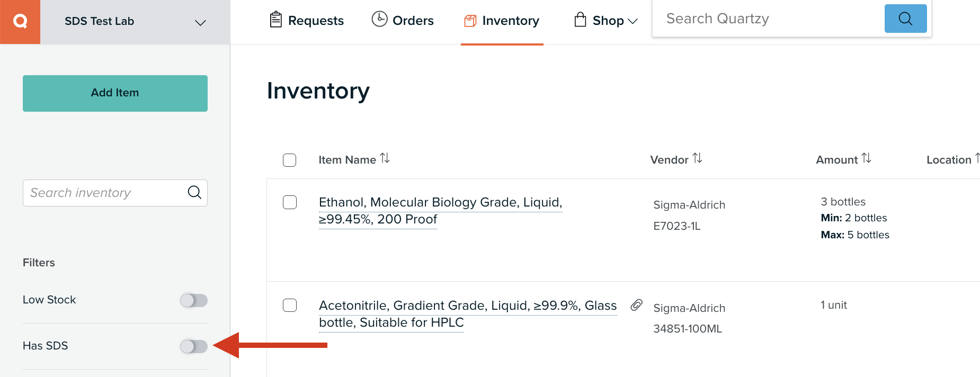Image resolution: width=980 pixels, height=377 pixels.
Task: Click the blue search magnifier button
Action: click(x=905, y=19)
